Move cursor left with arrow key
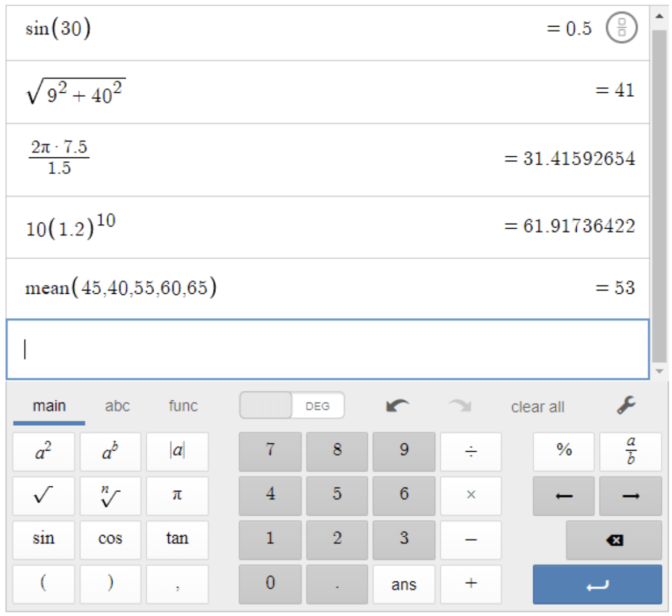The height and width of the screenshot is (616, 672). tap(564, 496)
